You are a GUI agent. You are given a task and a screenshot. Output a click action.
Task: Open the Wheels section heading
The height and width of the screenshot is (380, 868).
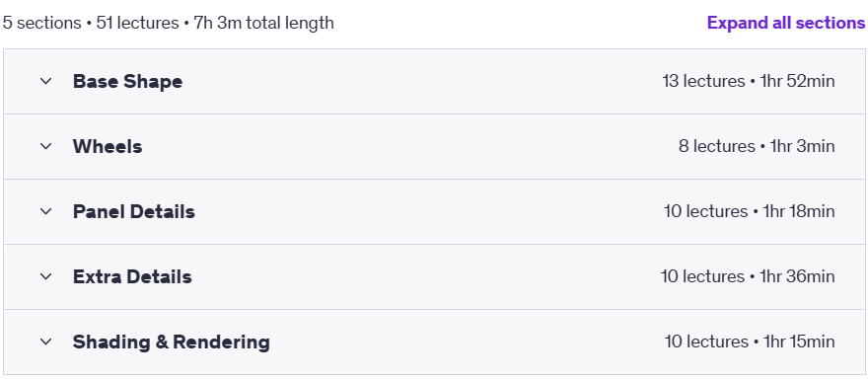pyautogui.click(x=108, y=146)
